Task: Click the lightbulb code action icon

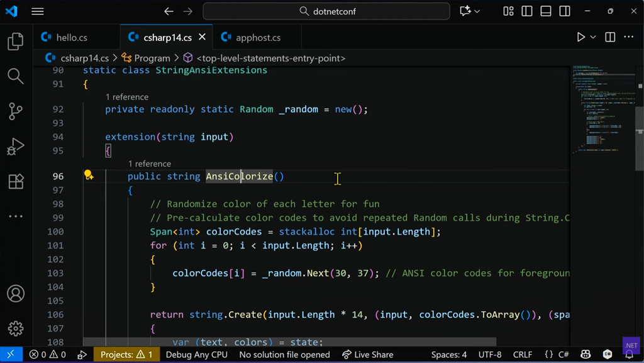Action: tap(89, 176)
